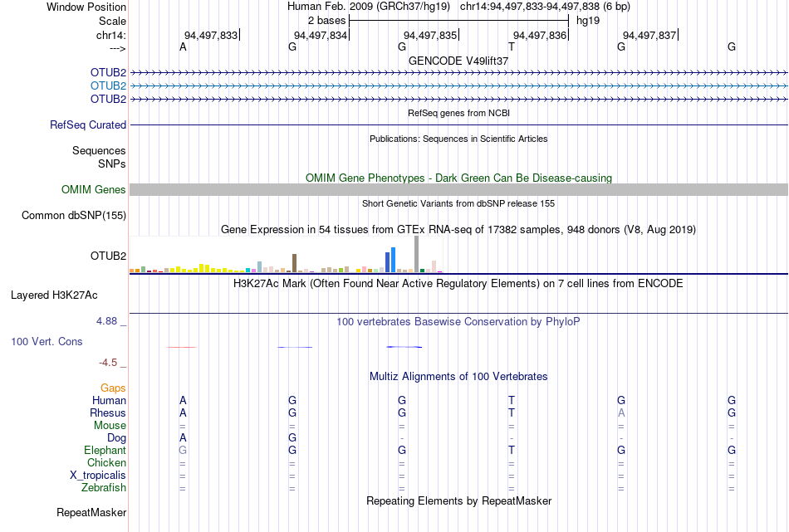Screen dimensions: 789x532
Task: Click the Sequences track label
Action: coord(99,150)
